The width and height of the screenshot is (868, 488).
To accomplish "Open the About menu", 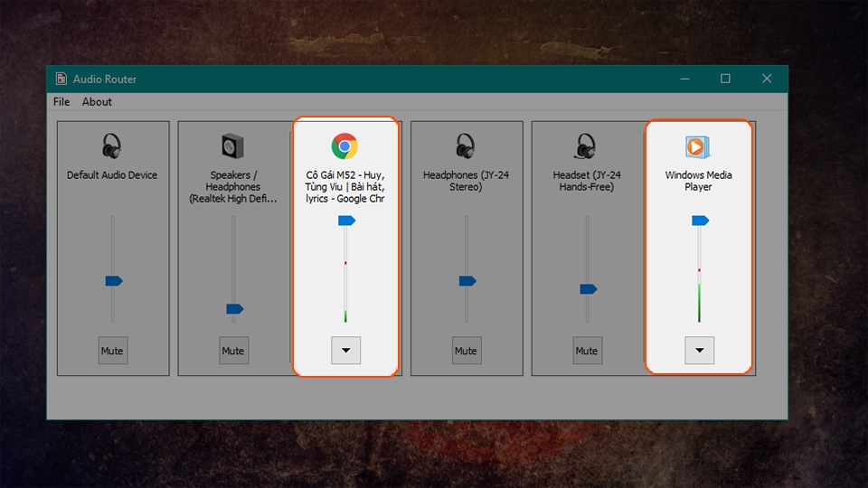I will pyautogui.click(x=97, y=102).
